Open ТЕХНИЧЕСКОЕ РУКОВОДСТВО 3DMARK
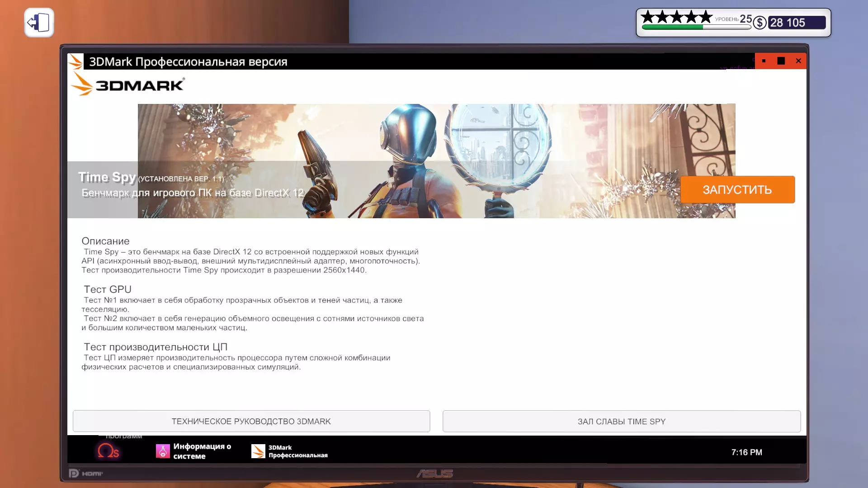 tap(251, 421)
